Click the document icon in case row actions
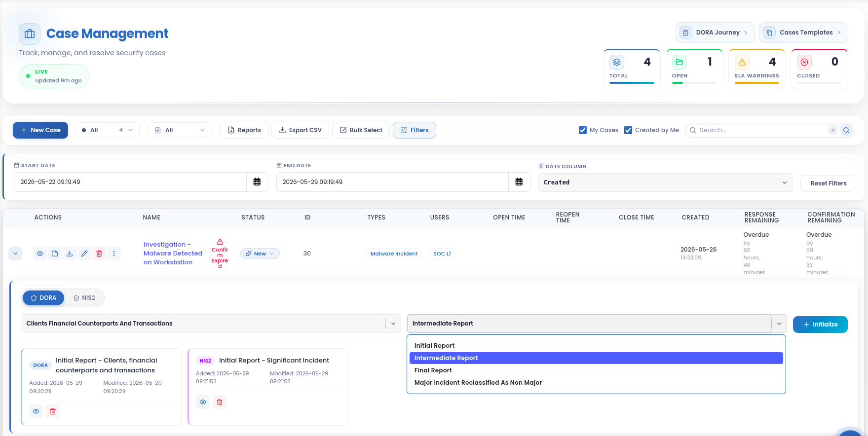Image resolution: width=868 pixels, height=436 pixels. click(55, 254)
